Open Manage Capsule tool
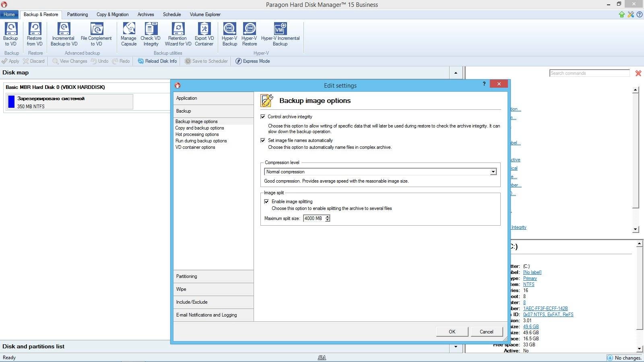The height and width of the screenshot is (362, 644). (129, 34)
